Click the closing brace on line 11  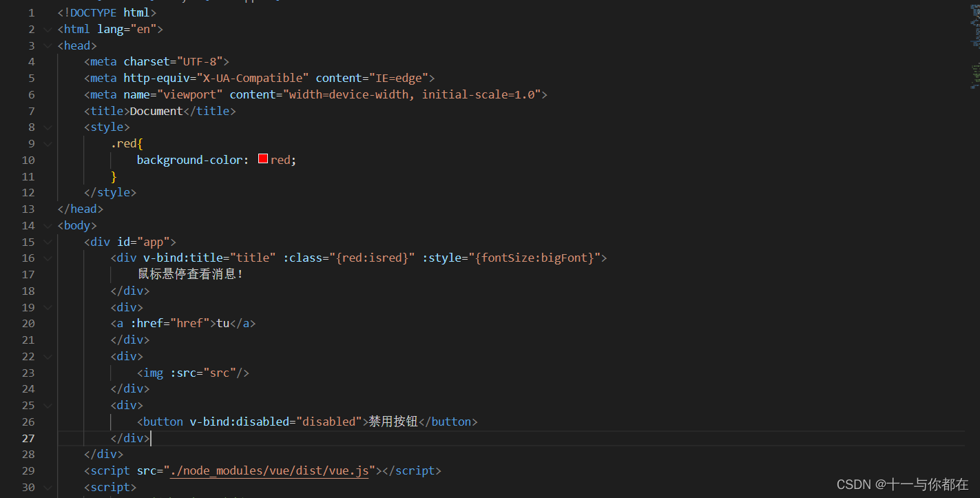pyautogui.click(x=114, y=176)
